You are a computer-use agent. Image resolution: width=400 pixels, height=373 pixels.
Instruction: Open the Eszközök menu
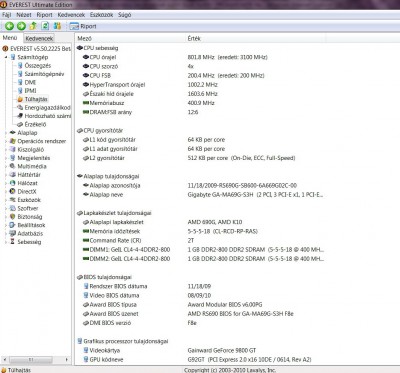[101, 15]
